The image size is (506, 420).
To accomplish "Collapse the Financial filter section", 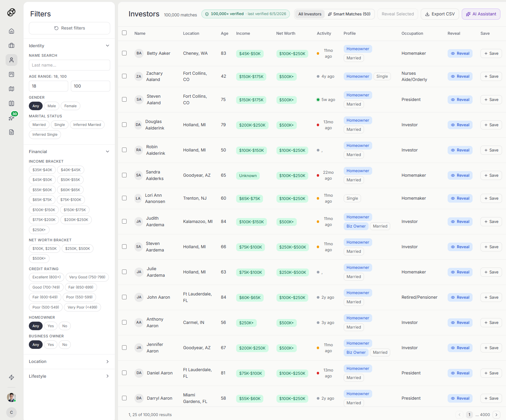I will 69,151.
